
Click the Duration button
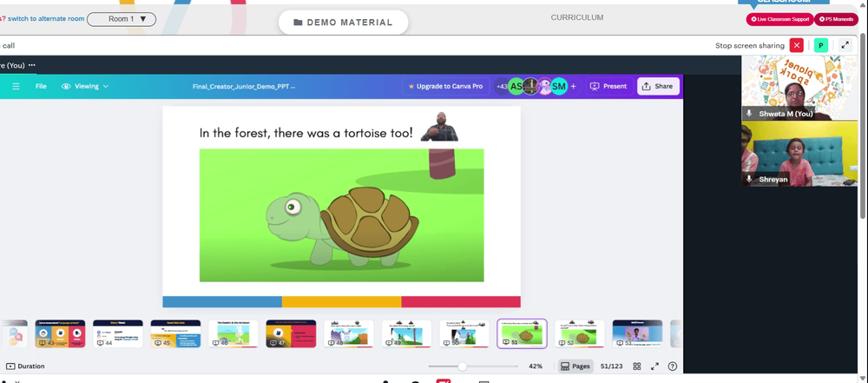click(25, 366)
